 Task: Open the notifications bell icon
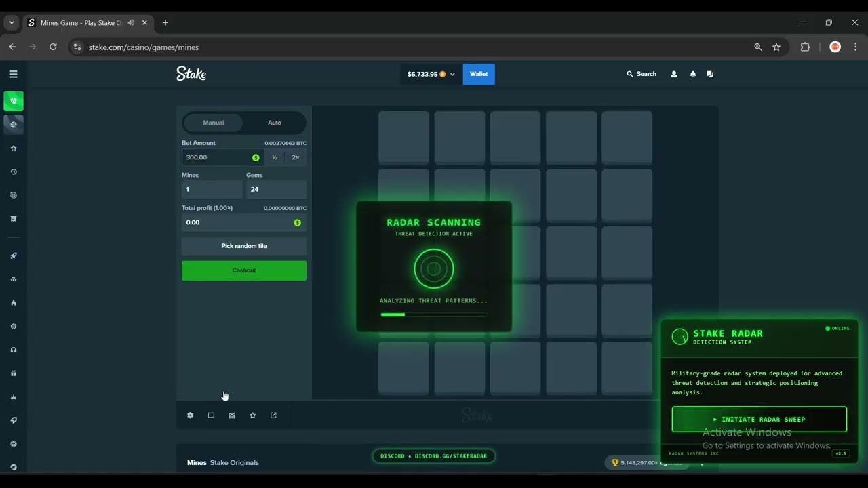point(692,74)
